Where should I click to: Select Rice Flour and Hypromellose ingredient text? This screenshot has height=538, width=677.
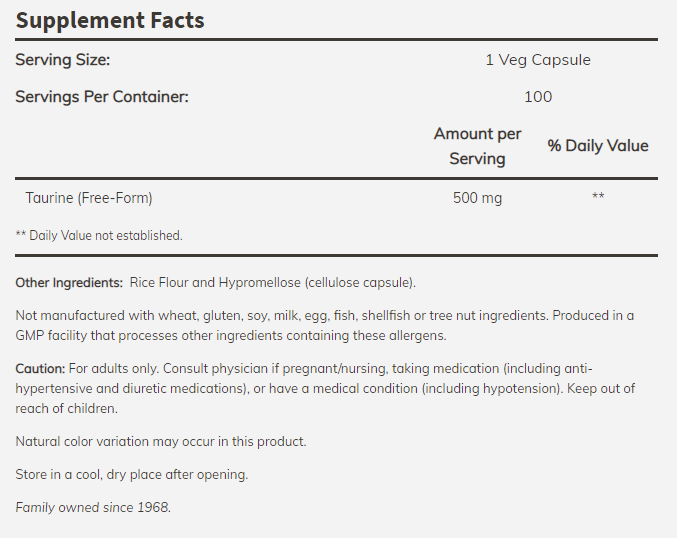(272, 282)
